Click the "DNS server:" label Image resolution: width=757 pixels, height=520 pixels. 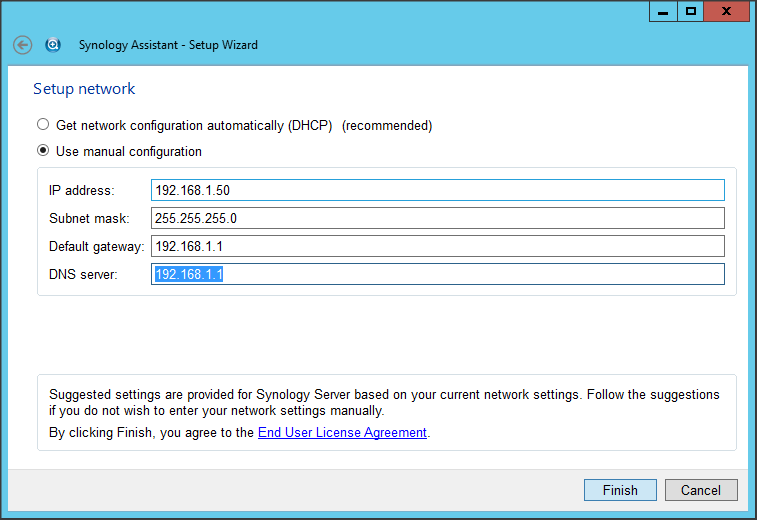83,274
